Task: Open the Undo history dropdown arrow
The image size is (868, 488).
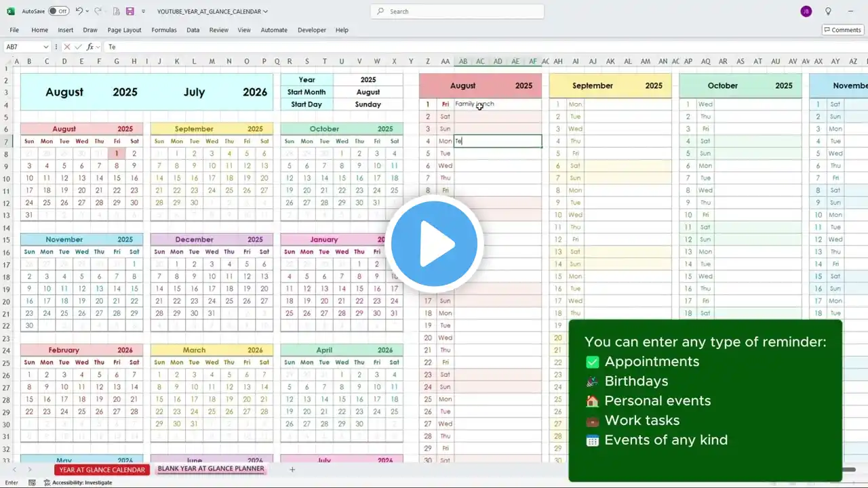Action: 87,12
